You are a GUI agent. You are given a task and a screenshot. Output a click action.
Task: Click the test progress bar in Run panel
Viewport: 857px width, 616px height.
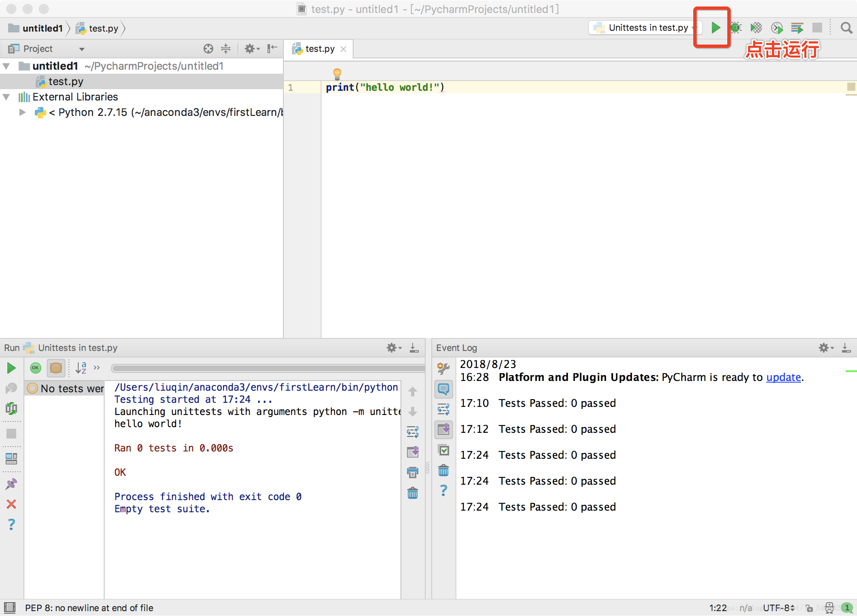[x=268, y=368]
